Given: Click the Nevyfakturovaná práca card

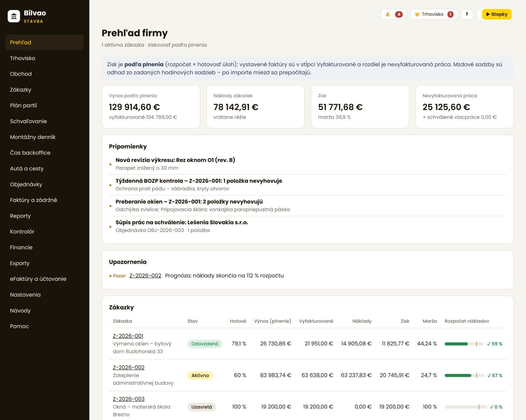Looking at the screenshot, I should click(x=465, y=107).
